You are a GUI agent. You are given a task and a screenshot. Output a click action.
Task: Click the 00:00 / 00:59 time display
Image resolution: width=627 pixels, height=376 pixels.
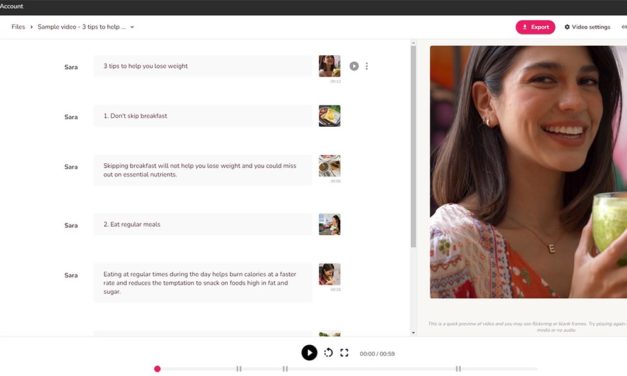[x=377, y=354]
